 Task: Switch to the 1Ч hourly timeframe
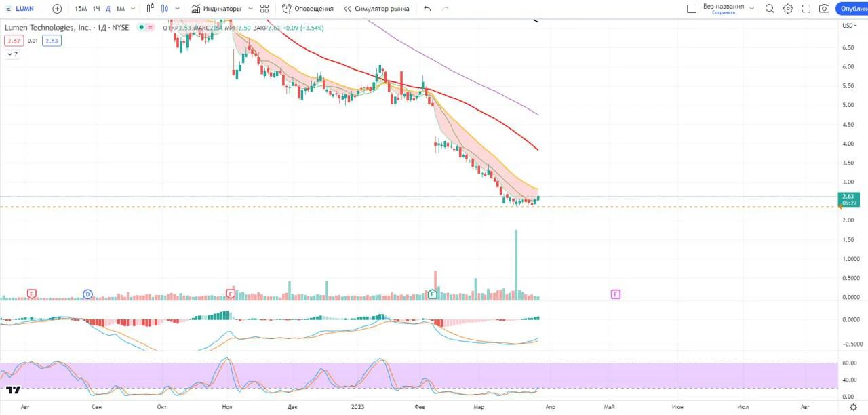pyautogui.click(x=96, y=9)
